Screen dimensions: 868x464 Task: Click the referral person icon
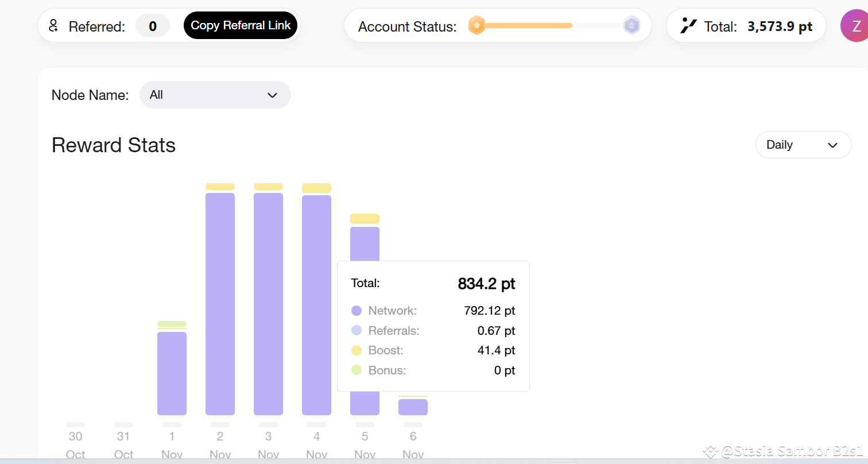coord(53,26)
